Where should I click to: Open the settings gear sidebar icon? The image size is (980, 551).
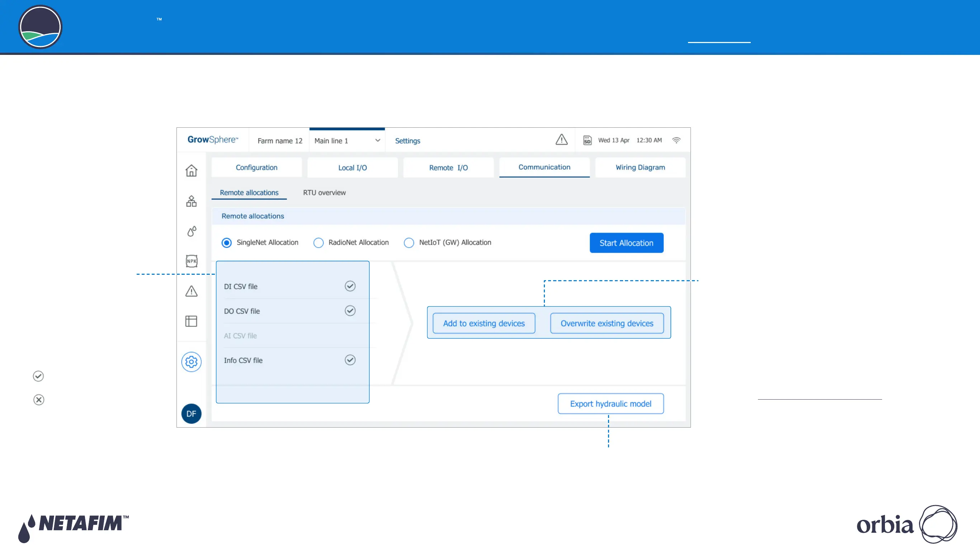tap(191, 362)
